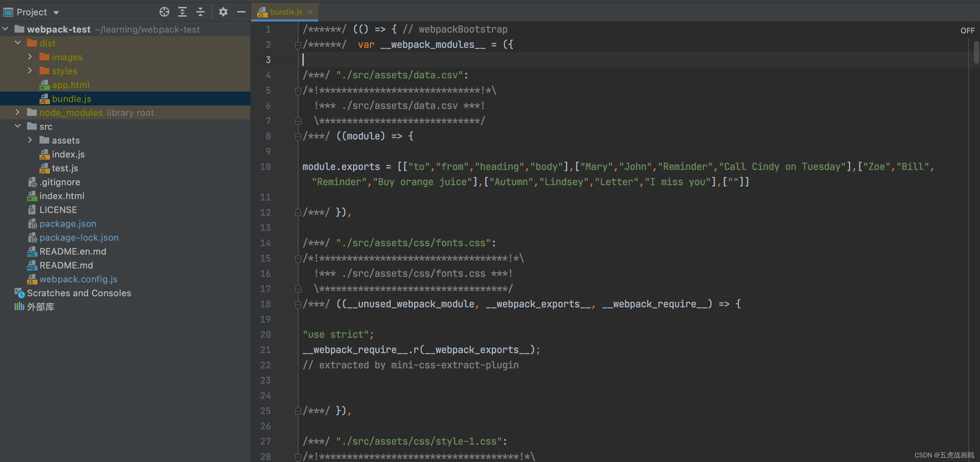
Task: Click "./src/assets/css/style-1.css" string on line 27
Action: tap(419, 441)
